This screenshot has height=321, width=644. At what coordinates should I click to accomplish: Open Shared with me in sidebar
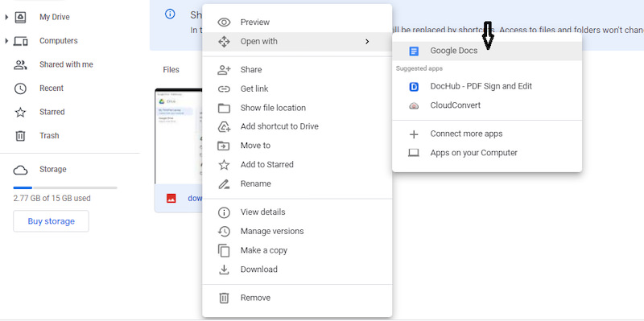pos(66,64)
